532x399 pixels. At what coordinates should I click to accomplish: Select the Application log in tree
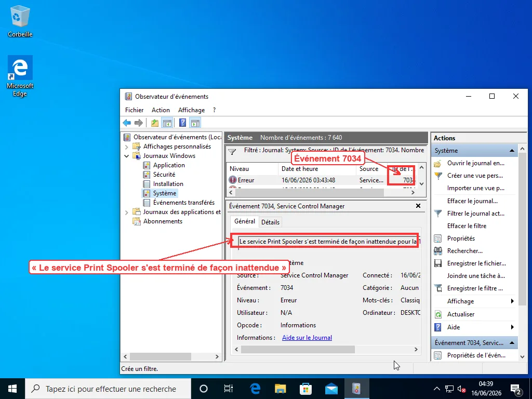tap(169, 165)
